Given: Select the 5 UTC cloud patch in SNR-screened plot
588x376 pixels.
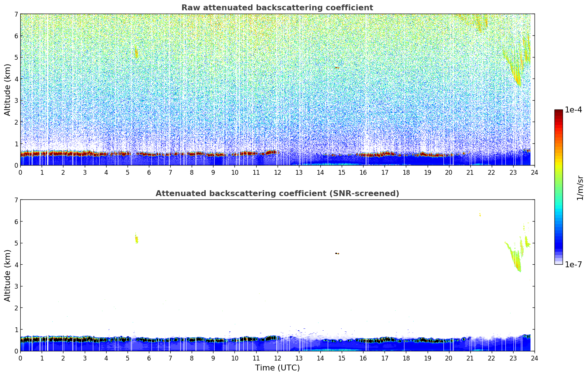Looking at the screenshot, I should [136, 239].
